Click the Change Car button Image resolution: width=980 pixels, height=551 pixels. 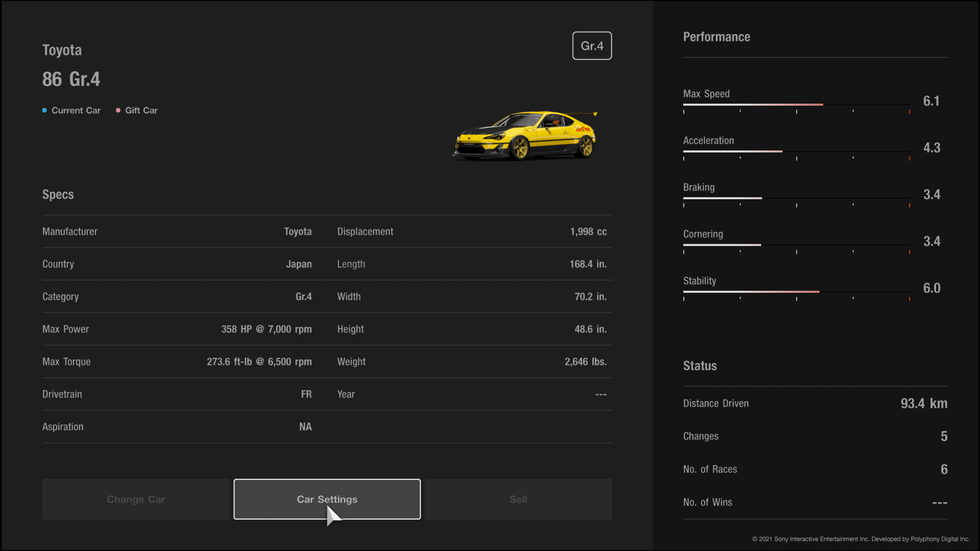[x=136, y=499]
